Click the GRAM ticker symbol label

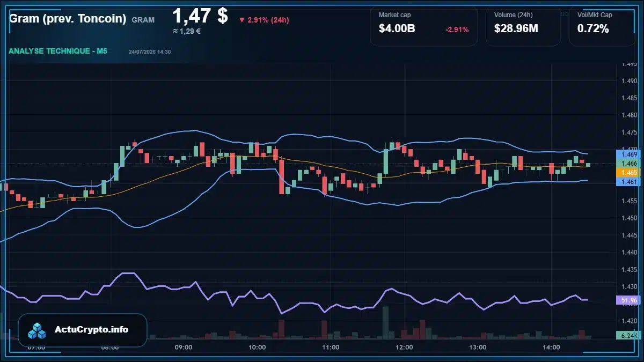click(143, 20)
